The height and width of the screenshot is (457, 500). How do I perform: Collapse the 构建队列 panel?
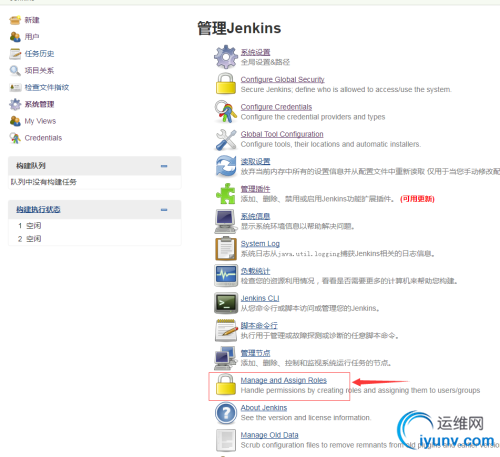pos(164,166)
